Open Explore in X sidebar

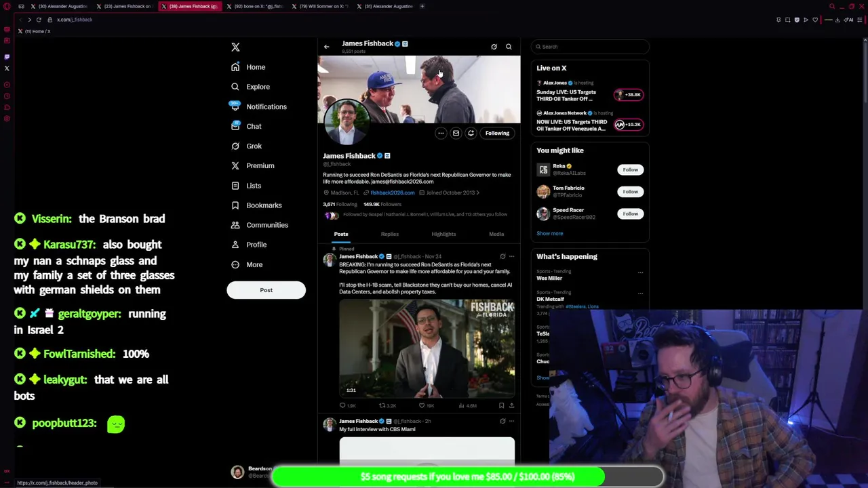coord(250,87)
